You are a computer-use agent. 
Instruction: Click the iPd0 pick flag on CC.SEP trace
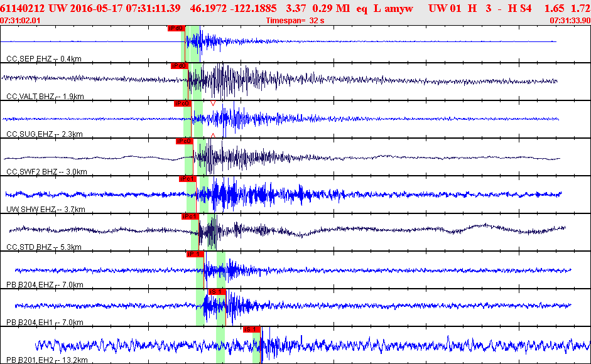(x=176, y=28)
